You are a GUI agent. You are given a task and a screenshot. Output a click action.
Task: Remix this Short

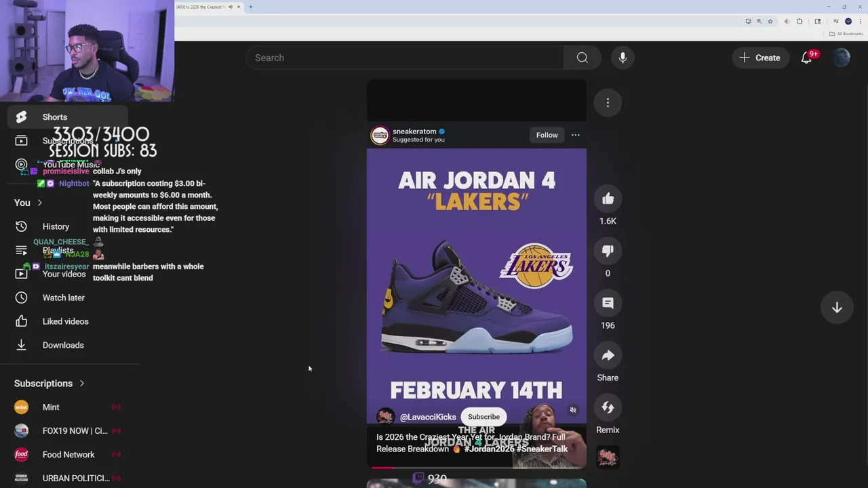pos(608,407)
